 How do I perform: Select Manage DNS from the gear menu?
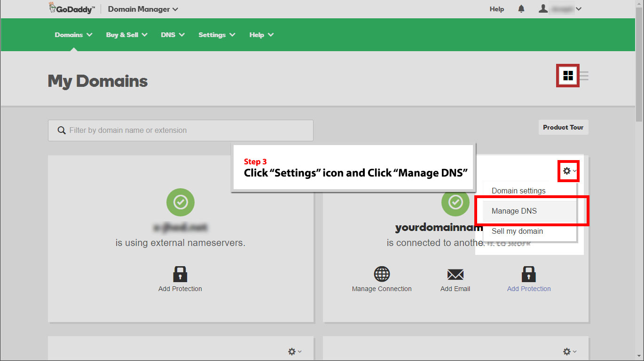coord(514,211)
